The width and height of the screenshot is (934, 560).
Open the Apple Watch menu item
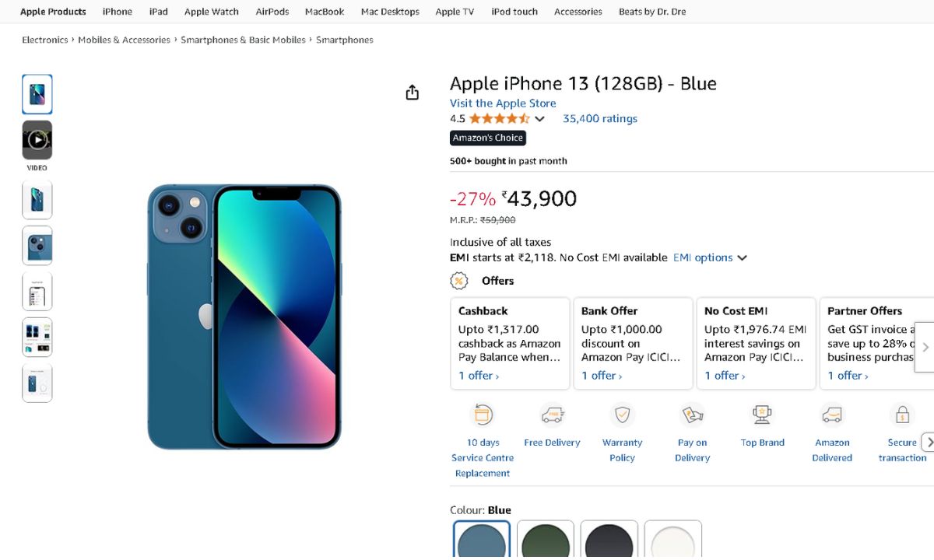click(x=212, y=12)
